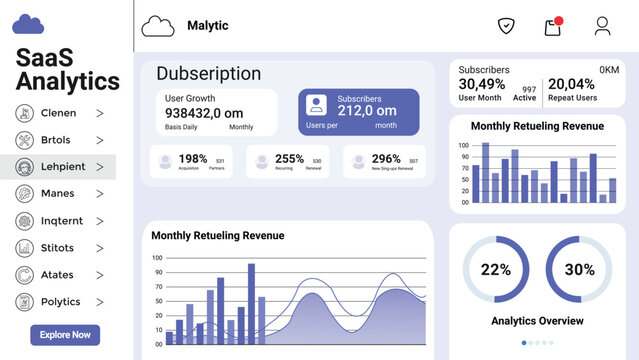Click the 22% donut progress ring

click(496, 269)
